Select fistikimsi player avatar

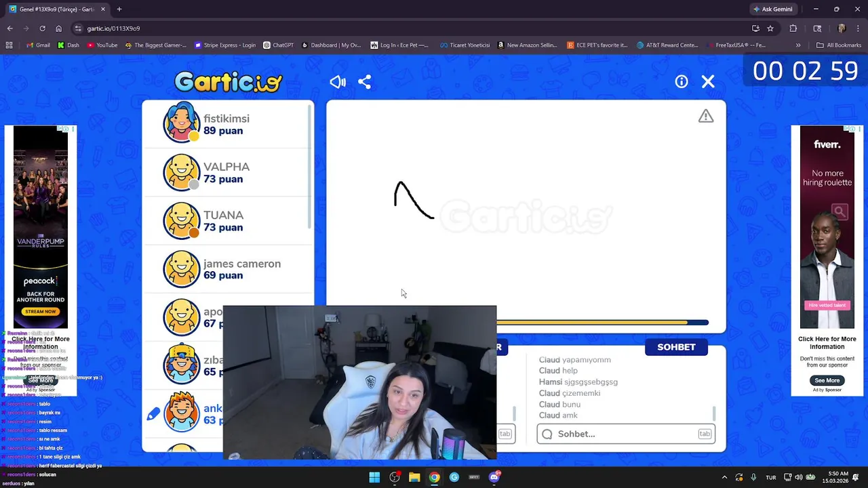[182, 123]
